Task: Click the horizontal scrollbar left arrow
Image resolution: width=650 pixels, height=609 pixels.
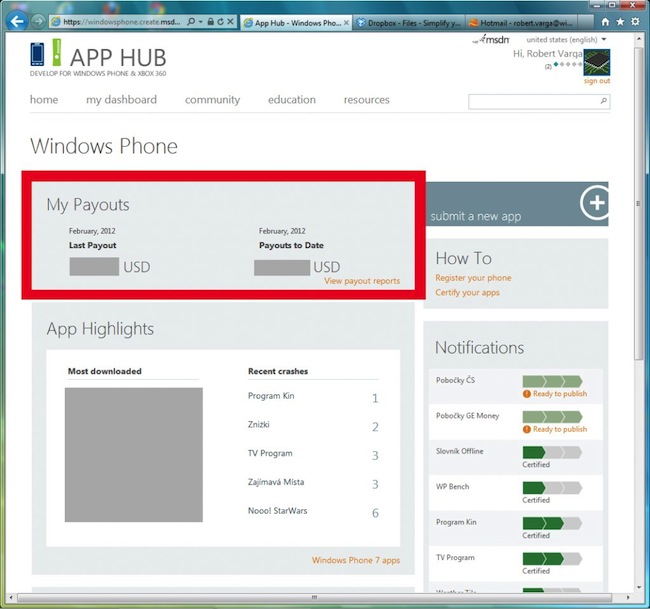Action: tap(11, 597)
